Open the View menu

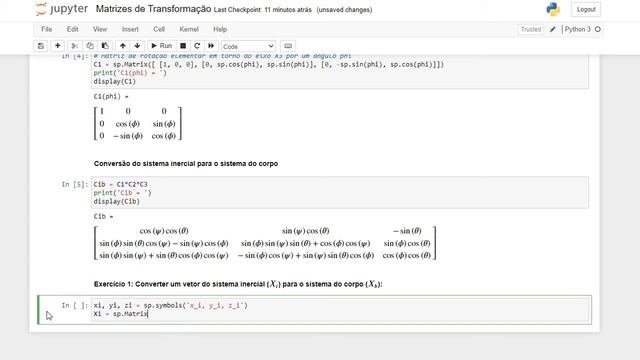click(x=100, y=29)
